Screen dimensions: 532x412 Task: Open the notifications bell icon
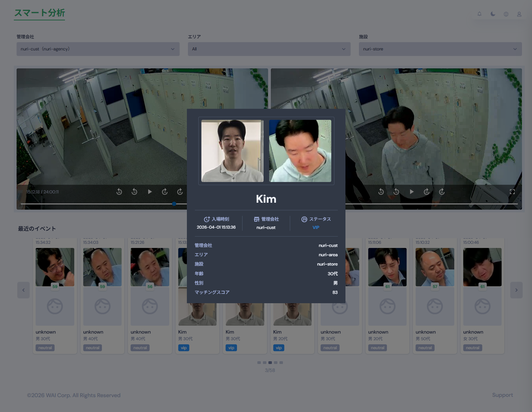(479, 14)
